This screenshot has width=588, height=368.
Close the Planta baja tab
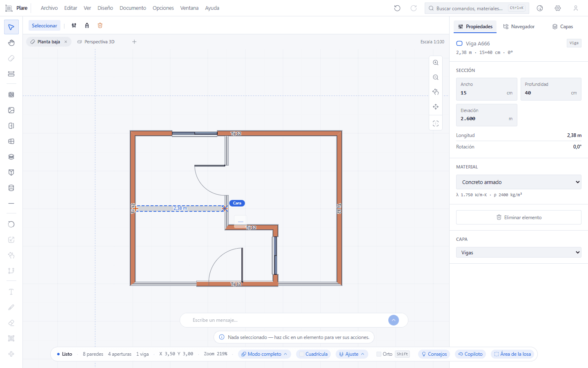coord(66,42)
